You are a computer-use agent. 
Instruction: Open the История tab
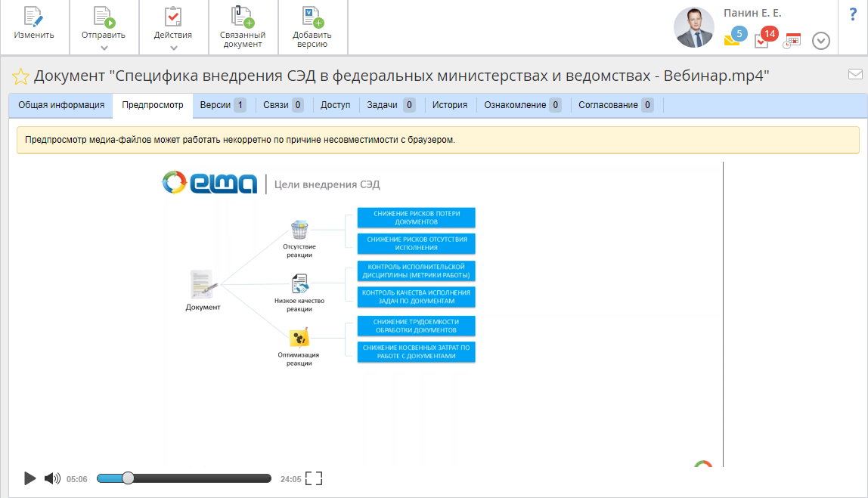(x=450, y=105)
